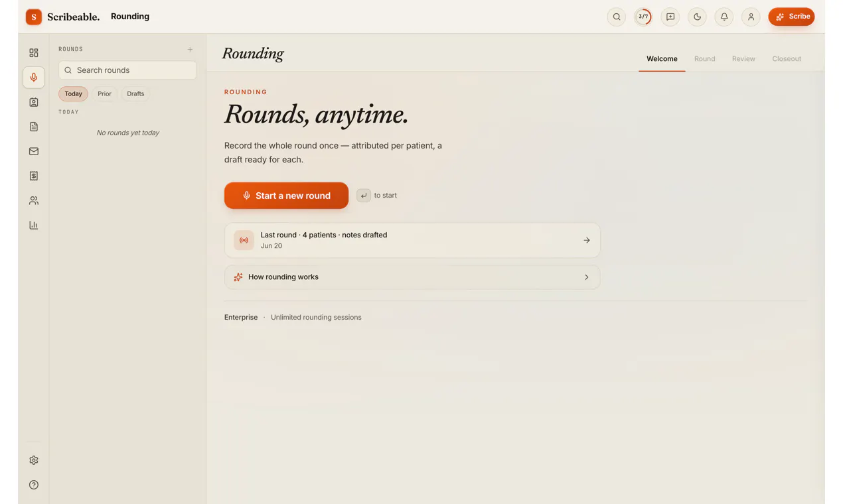This screenshot has width=843, height=504.
Task: Expand How rounding works
Action: click(x=412, y=277)
